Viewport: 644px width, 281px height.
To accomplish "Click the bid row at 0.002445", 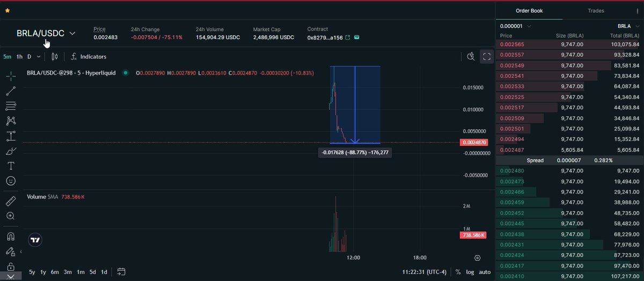I will point(569,224).
